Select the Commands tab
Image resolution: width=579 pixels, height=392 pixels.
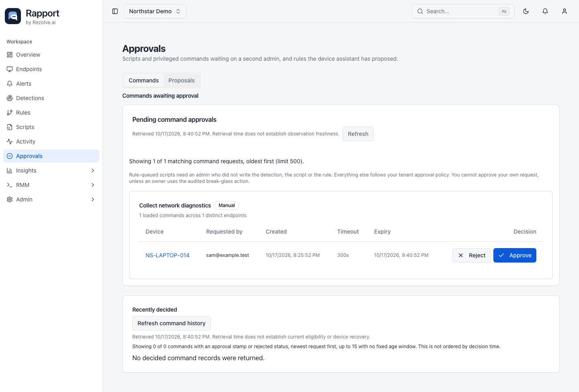click(144, 80)
